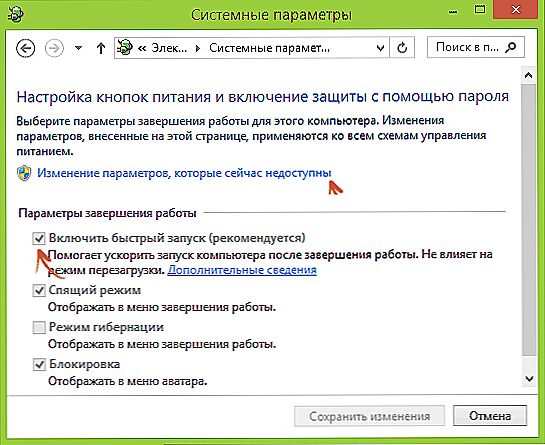
Task: Click the Отмена button
Action: coord(490,416)
